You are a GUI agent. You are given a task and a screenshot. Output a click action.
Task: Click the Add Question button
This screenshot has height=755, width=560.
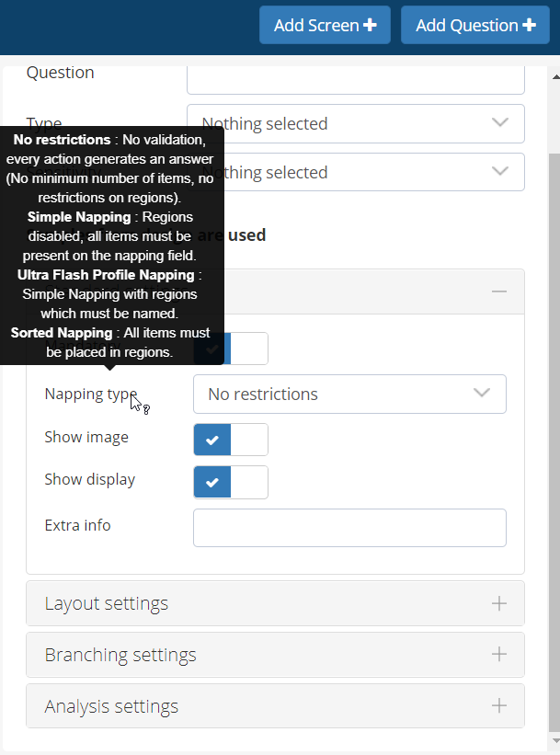click(474, 25)
